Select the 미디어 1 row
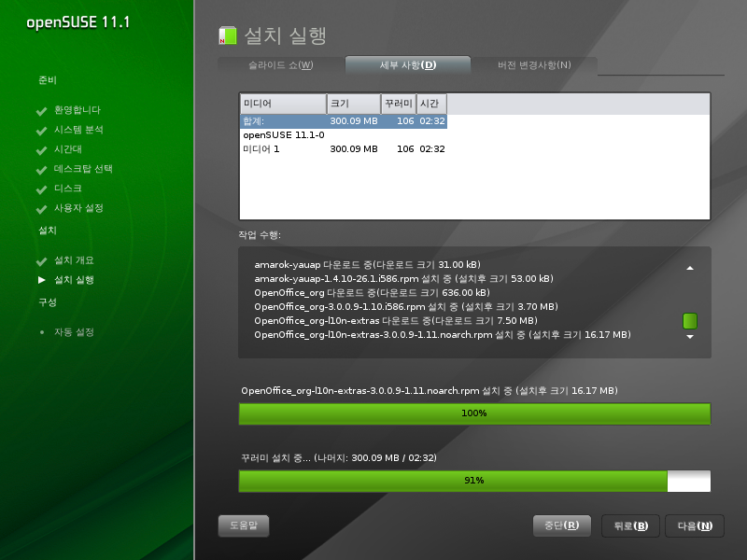747x560 pixels. click(344, 149)
